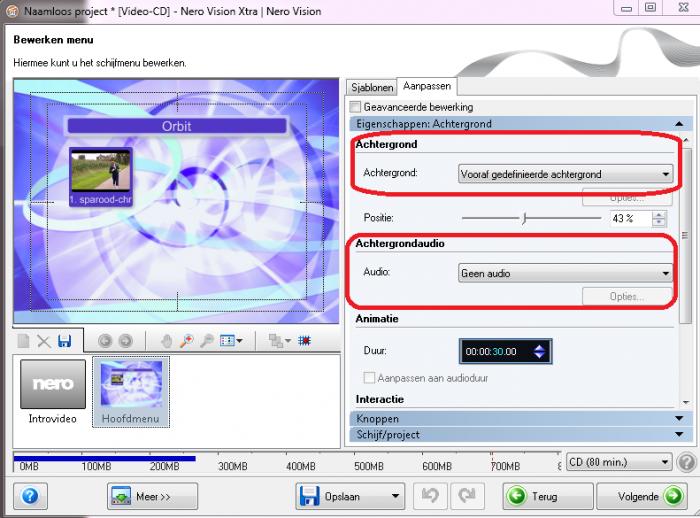The height and width of the screenshot is (518, 700).
Task: Click the Positie slider handle
Action: pyautogui.click(x=525, y=218)
